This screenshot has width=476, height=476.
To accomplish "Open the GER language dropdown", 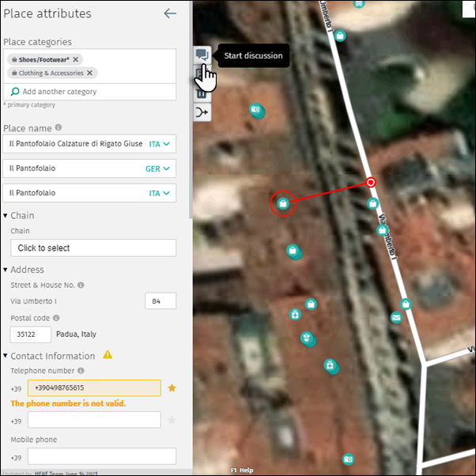I will click(x=157, y=168).
